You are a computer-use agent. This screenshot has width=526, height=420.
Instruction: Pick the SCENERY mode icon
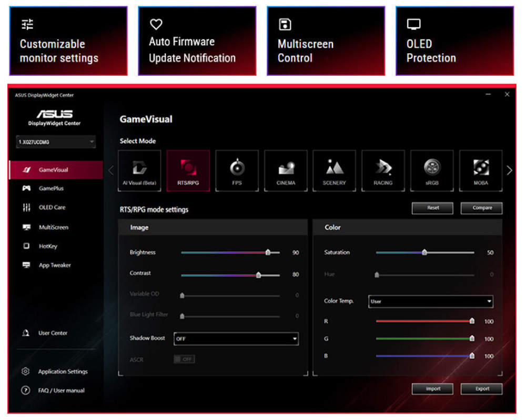click(x=334, y=171)
